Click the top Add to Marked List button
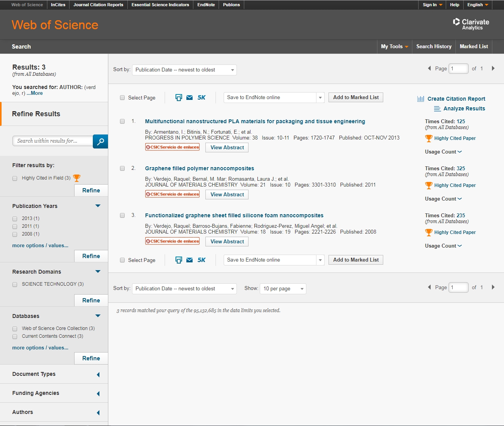The height and width of the screenshot is (426, 504). tap(356, 98)
